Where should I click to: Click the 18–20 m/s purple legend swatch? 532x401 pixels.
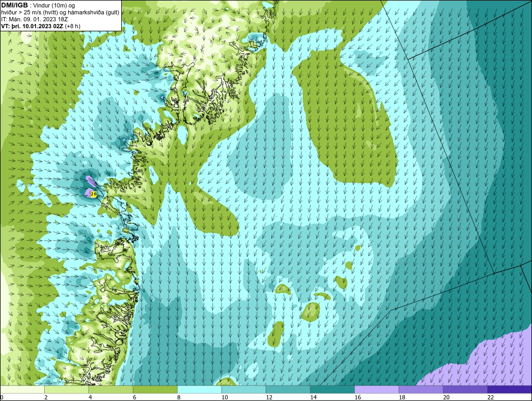[421, 389]
